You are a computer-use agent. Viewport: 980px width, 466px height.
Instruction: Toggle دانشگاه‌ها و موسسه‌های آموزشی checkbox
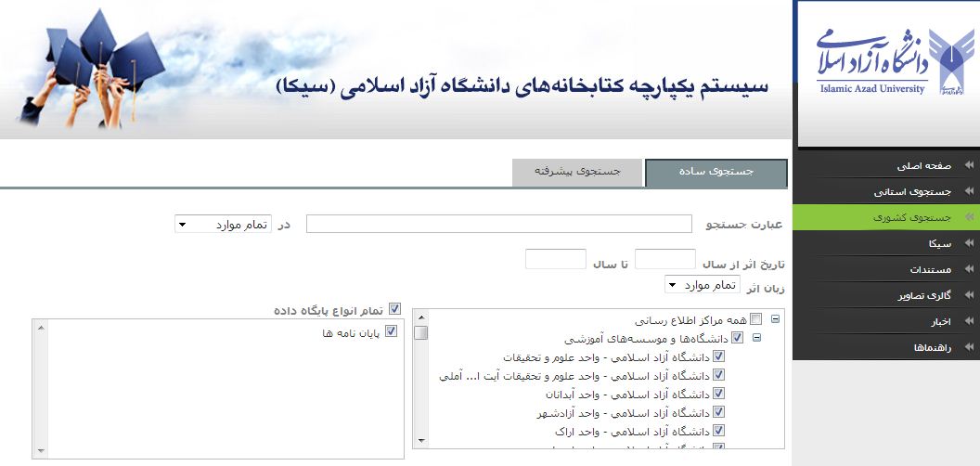738,338
